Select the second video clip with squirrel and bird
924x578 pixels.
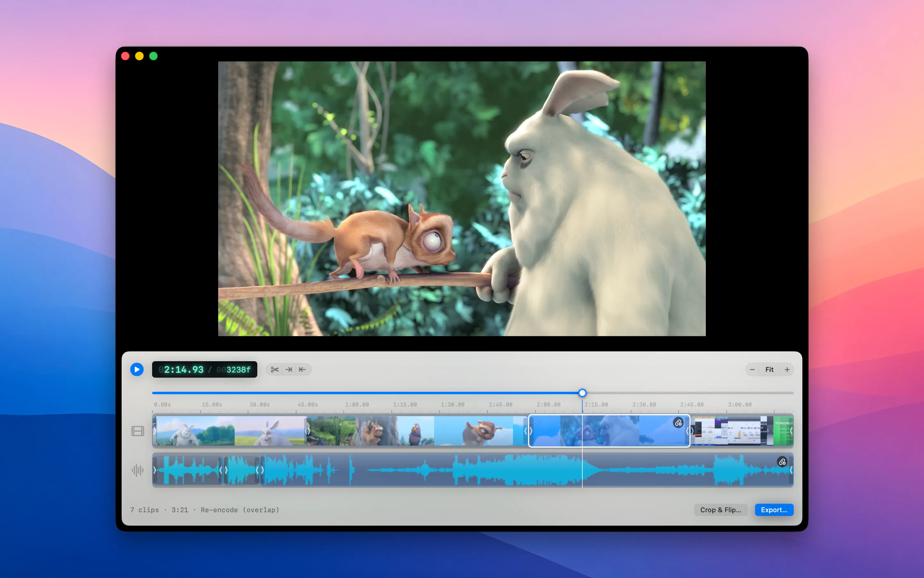(417, 431)
